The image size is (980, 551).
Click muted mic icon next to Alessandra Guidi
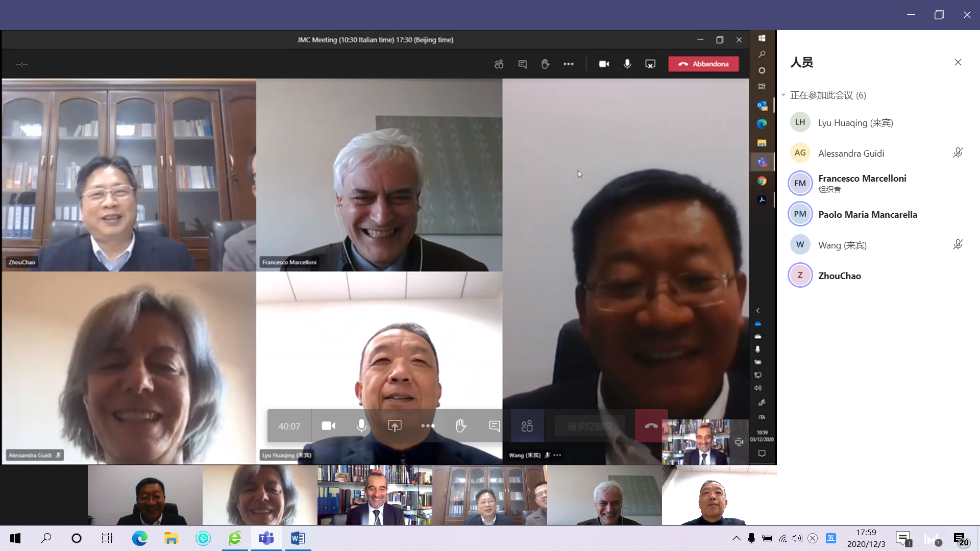tap(958, 153)
